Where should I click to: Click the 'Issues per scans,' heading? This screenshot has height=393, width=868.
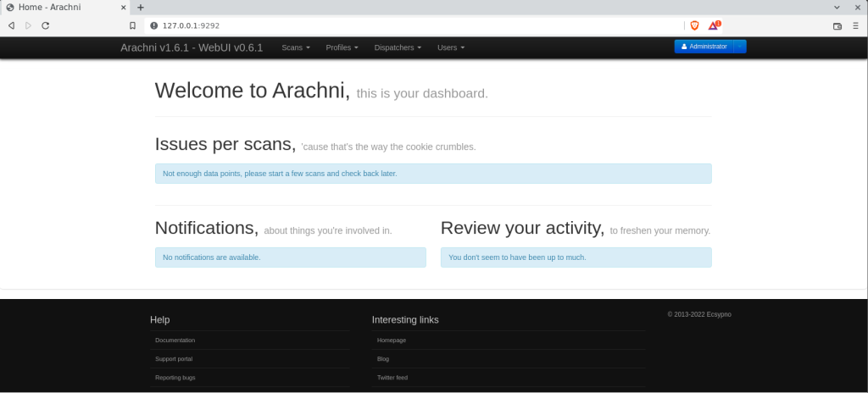tap(225, 144)
